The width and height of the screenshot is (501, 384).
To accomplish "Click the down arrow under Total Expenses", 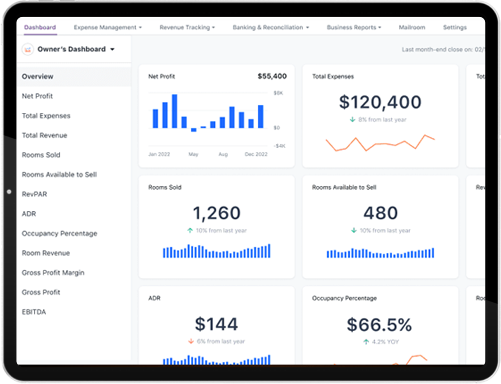I will 352,119.
